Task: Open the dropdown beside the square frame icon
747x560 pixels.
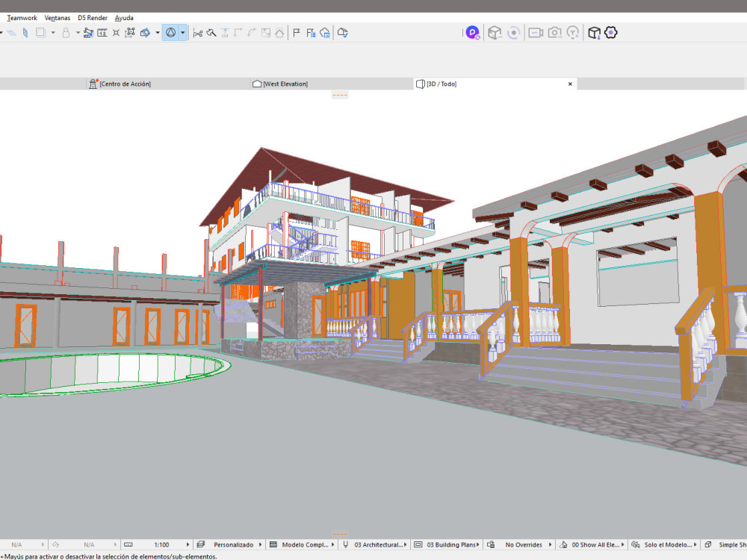Action: 53,33
